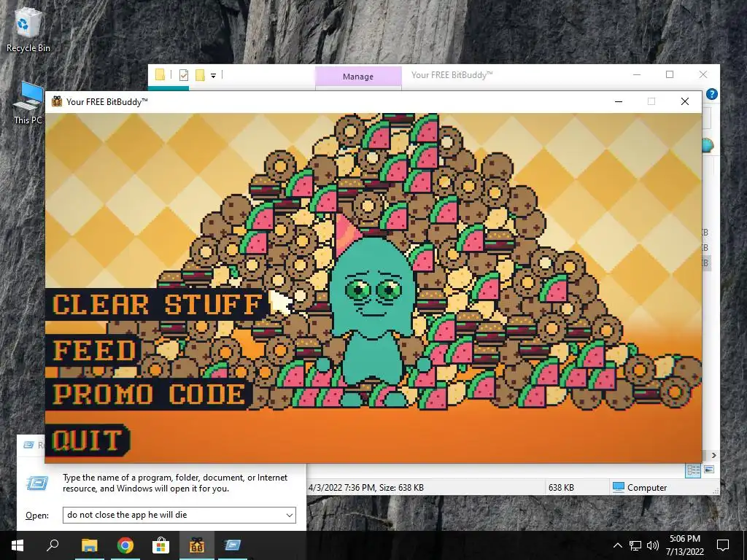The image size is (747, 560).
Task: Click the 638 KB size in status bar
Action: tap(561, 488)
